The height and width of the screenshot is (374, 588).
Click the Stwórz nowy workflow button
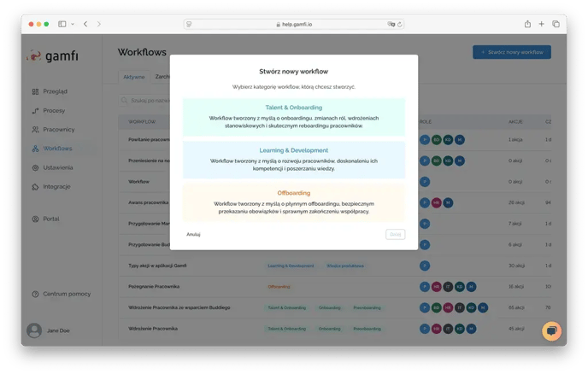[511, 52]
